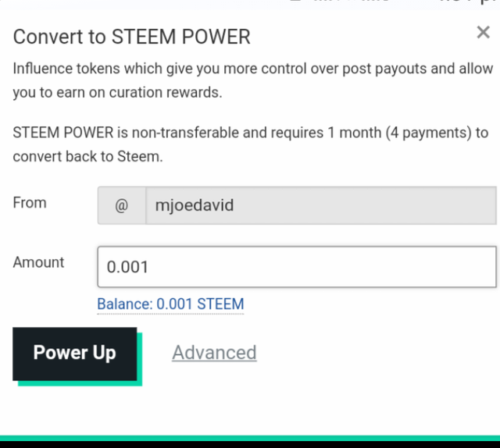Click the teal bar at the bottom
Screen dimensions: 500x448
(x=250, y=438)
